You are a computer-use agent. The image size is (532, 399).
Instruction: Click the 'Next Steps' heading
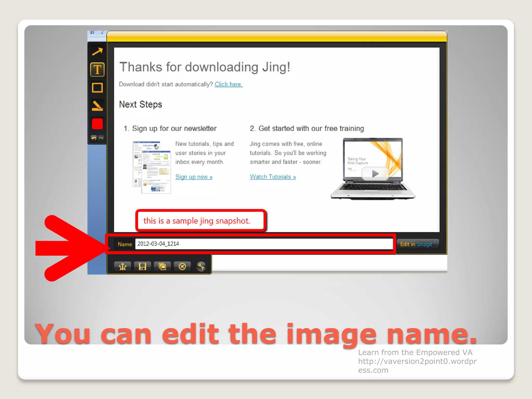[141, 104]
